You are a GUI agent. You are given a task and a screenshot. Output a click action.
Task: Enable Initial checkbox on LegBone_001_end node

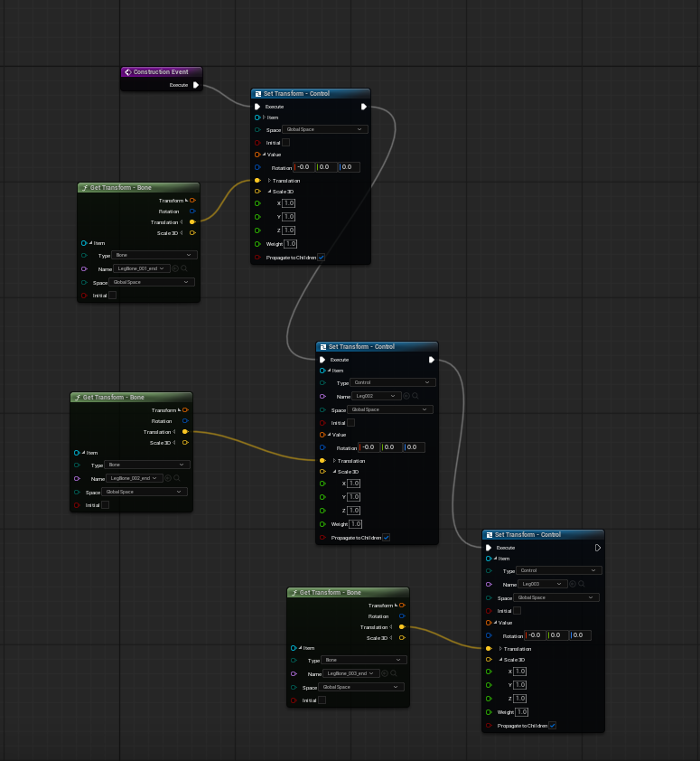coord(112,296)
